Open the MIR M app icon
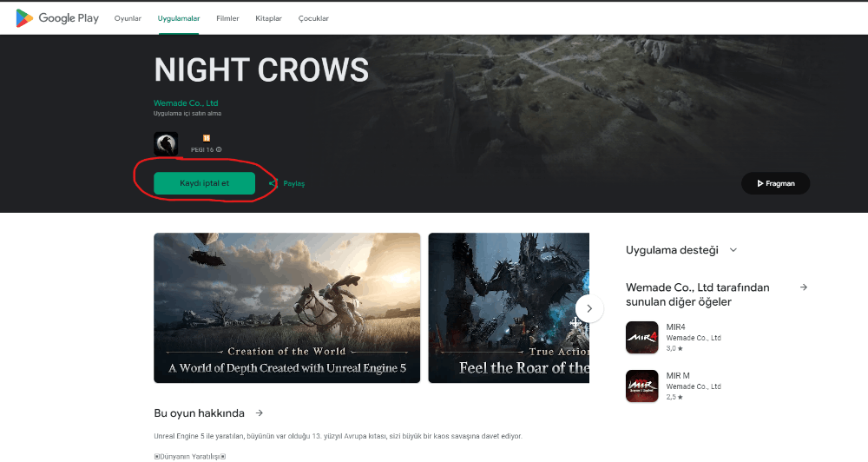Viewport: 868px width, 462px height. point(642,386)
